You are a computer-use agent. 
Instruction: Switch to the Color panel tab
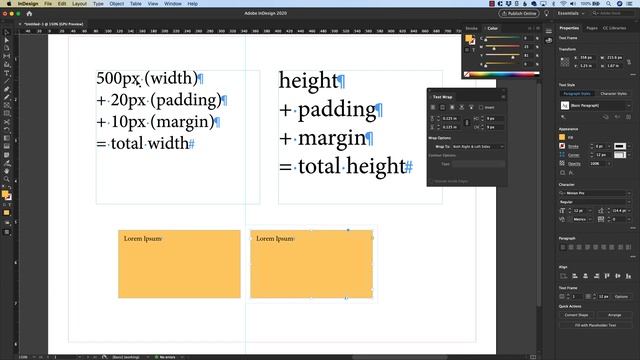492,29
